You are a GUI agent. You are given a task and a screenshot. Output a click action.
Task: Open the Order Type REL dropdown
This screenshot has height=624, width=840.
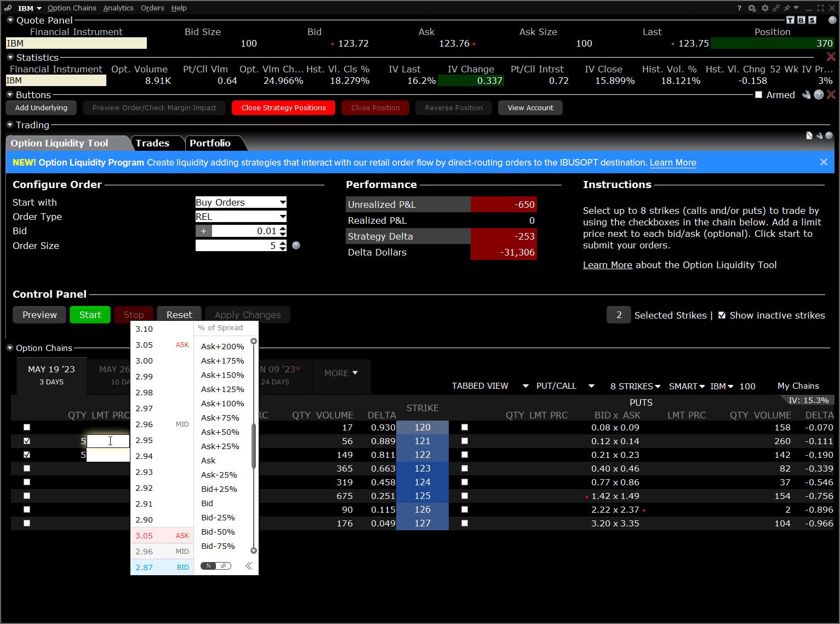tap(241, 217)
